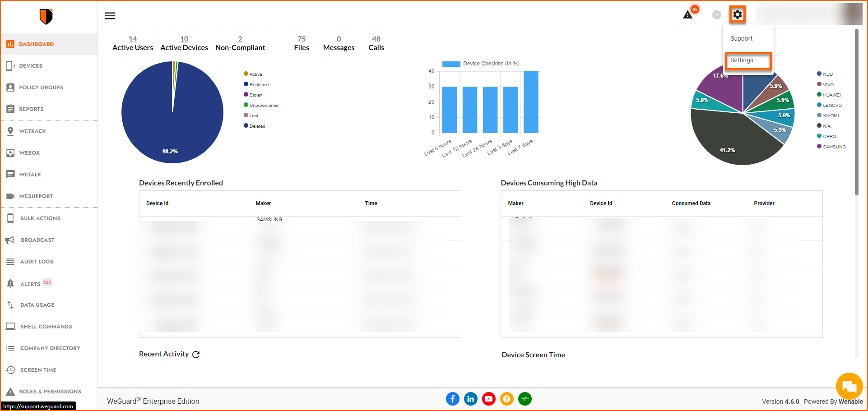Toggle the Unprovisioned legend entry
The image size is (868, 411).
(261, 105)
